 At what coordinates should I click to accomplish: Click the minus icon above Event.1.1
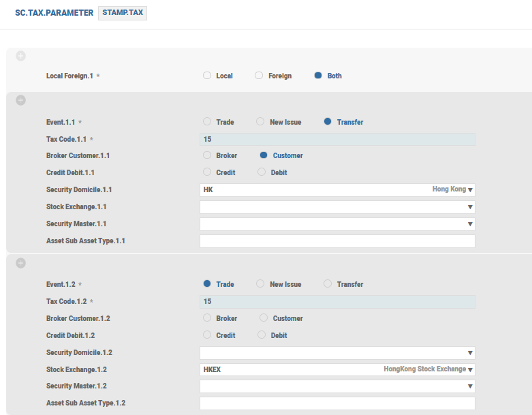click(x=20, y=101)
